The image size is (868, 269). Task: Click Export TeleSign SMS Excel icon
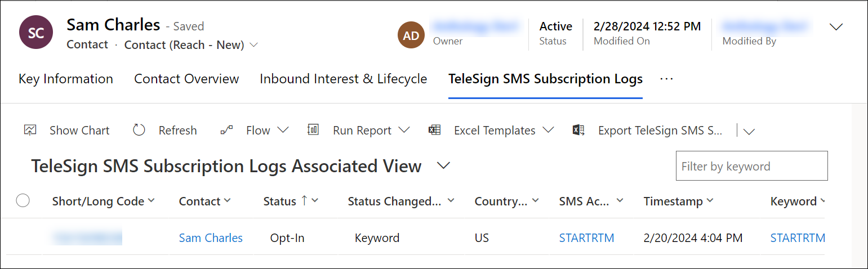578,130
